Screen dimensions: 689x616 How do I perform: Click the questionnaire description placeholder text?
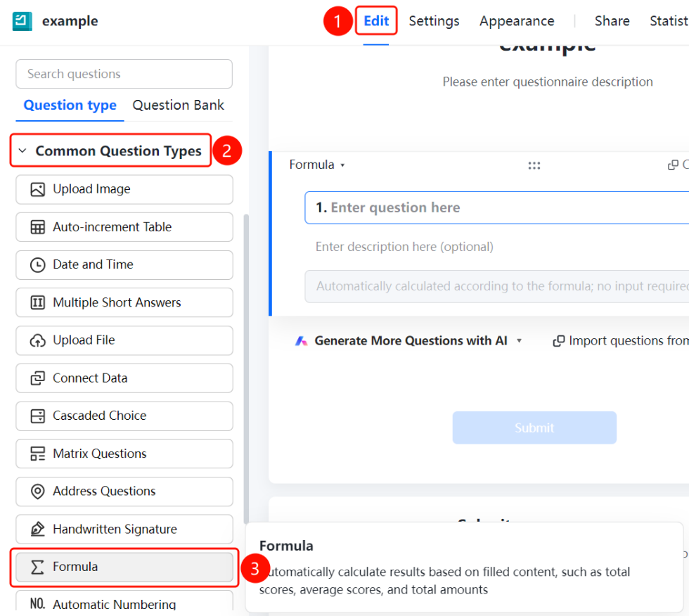pyautogui.click(x=548, y=82)
